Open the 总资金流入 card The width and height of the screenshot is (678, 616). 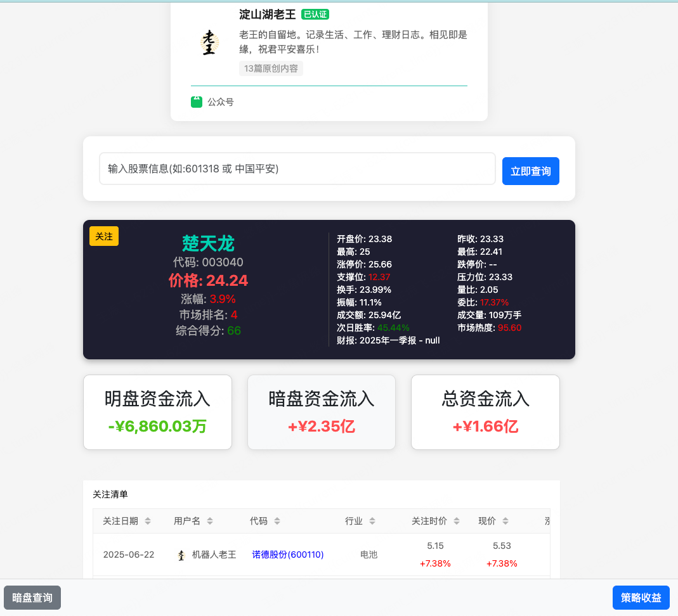coord(485,412)
